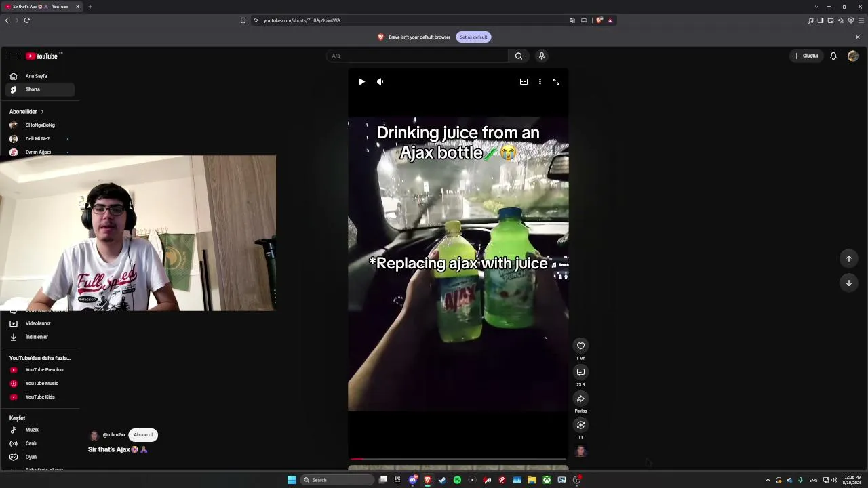The width and height of the screenshot is (868, 488).
Task: Remix this Short
Action: [x=580, y=425]
